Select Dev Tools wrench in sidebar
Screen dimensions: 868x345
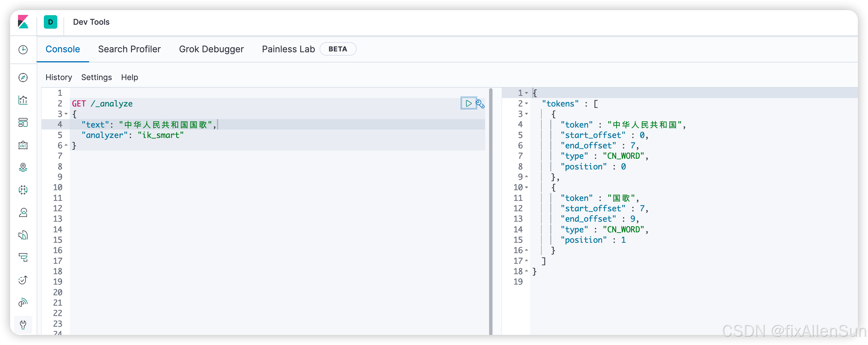(x=23, y=324)
